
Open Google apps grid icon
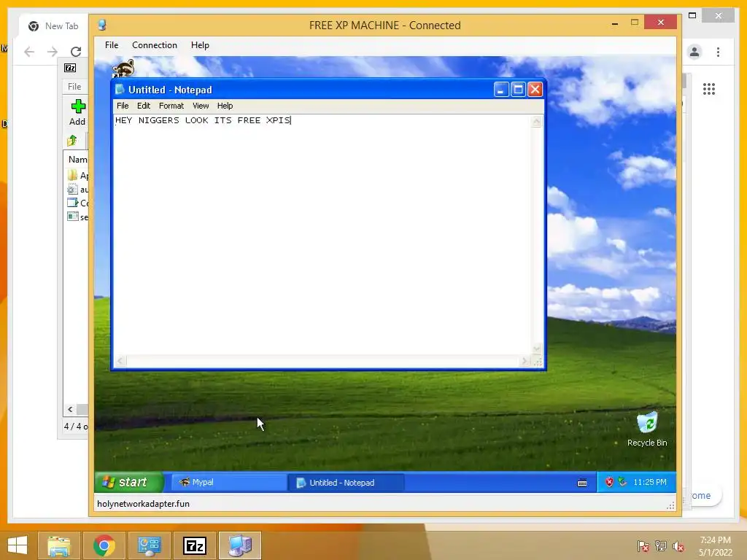coord(709,89)
